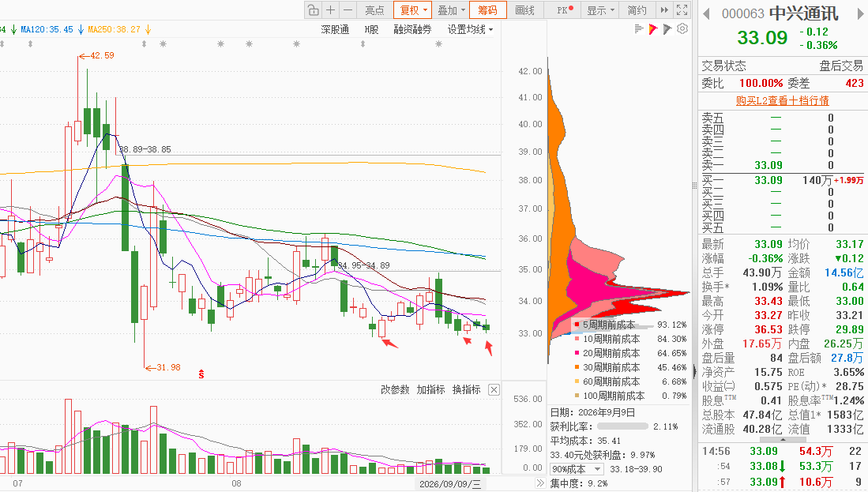This screenshot has width=868, height=492.
Task: Open the 90%成本 combo box
Action: (x=577, y=469)
